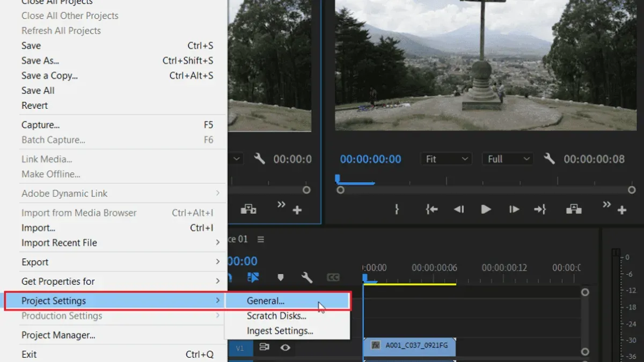
Task: Open the Program Monitor button editor plus
Action: click(x=622, y=210)
